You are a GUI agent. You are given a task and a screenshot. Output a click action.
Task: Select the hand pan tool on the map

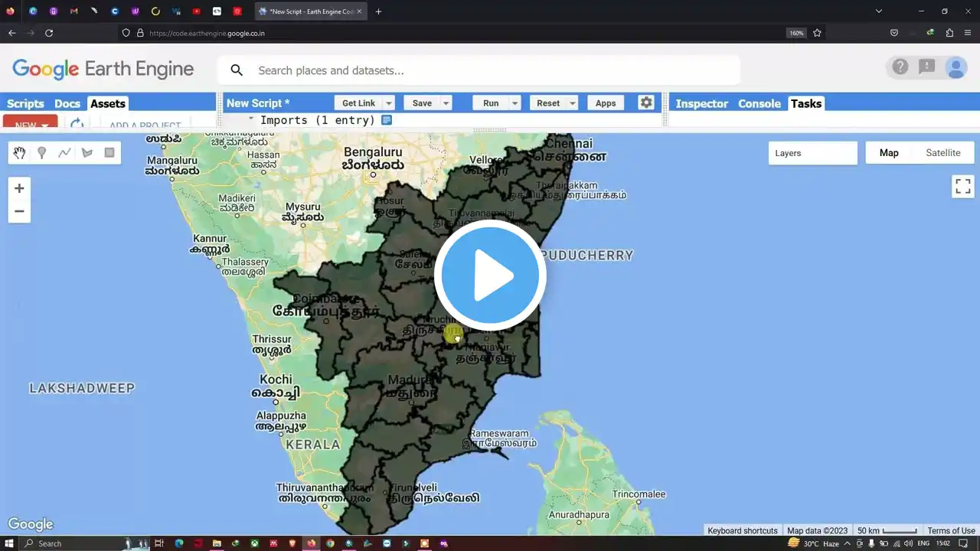point(19,153)
